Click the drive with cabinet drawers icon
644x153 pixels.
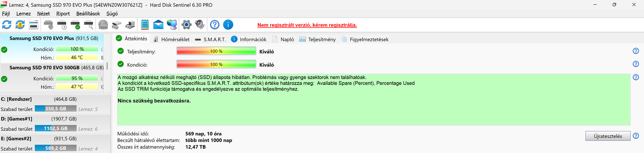pos(117,24)
